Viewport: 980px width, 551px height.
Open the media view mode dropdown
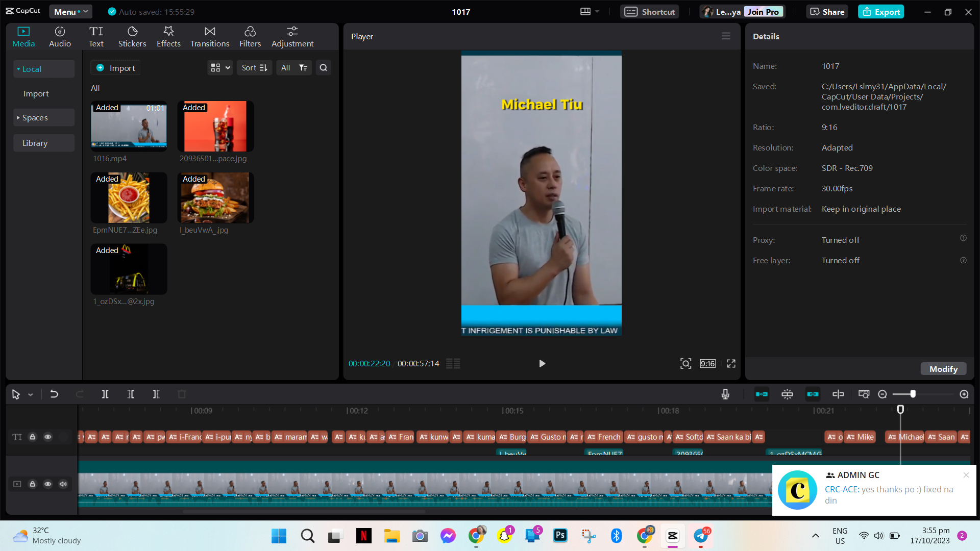tap(220, 68)
